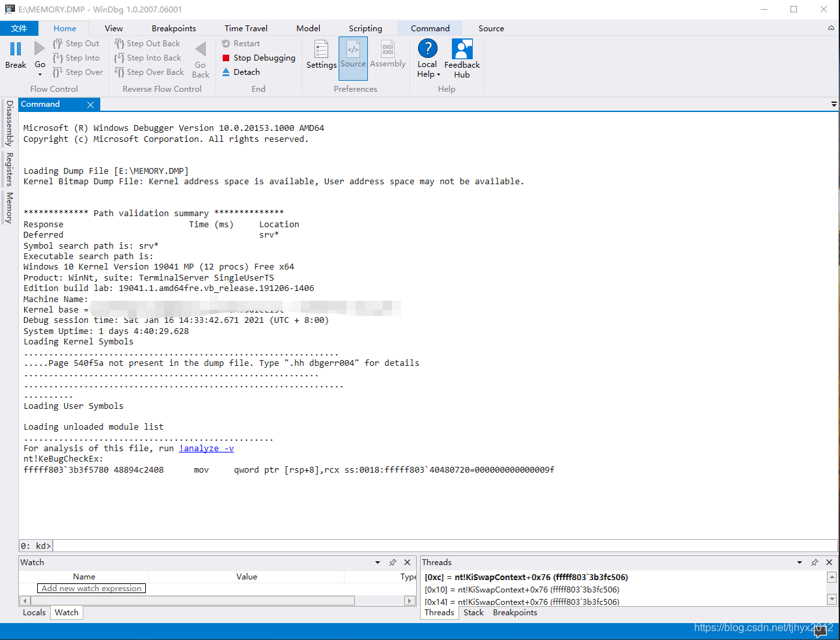Open the Scripting ribbon tab

tap(365, 28)
